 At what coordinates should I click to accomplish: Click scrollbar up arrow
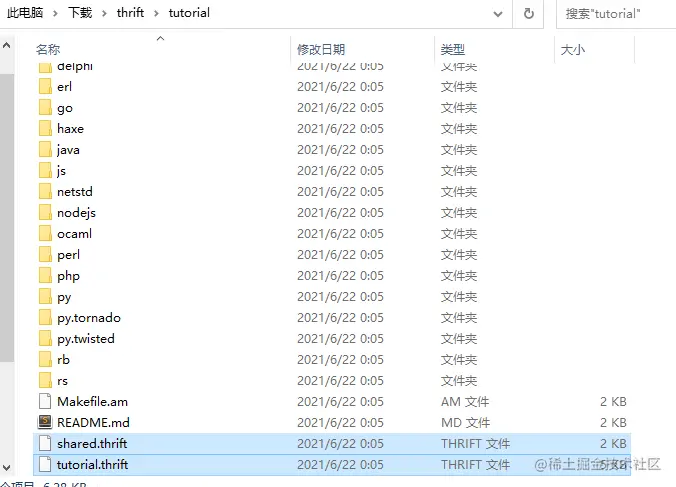[x=7, y=45]
